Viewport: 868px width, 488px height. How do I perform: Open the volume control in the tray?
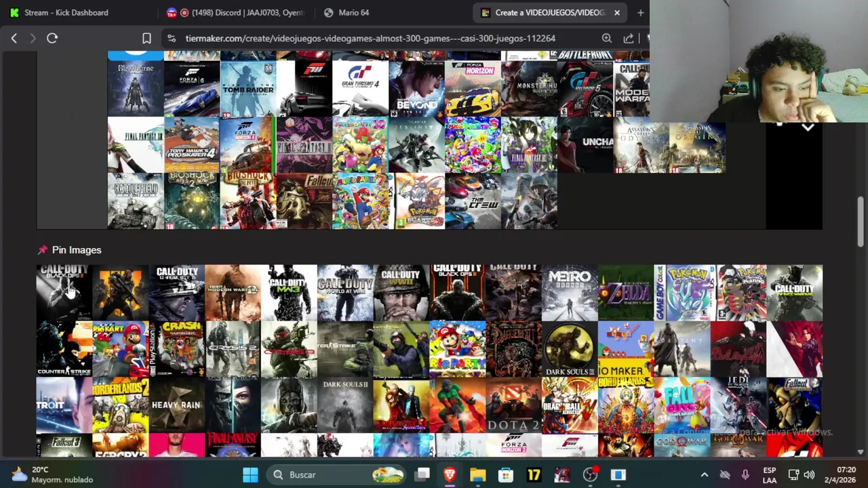point(809,475)
